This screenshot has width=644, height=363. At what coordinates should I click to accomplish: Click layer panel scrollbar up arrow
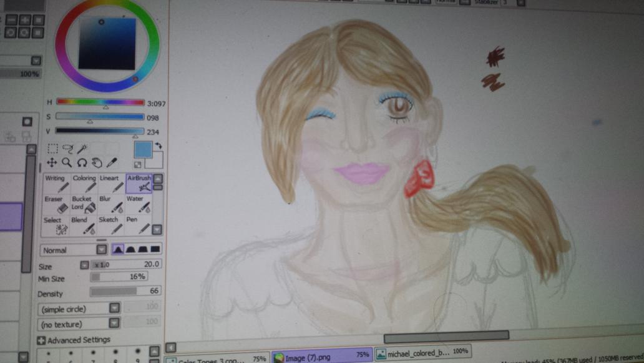coord(31,149)
